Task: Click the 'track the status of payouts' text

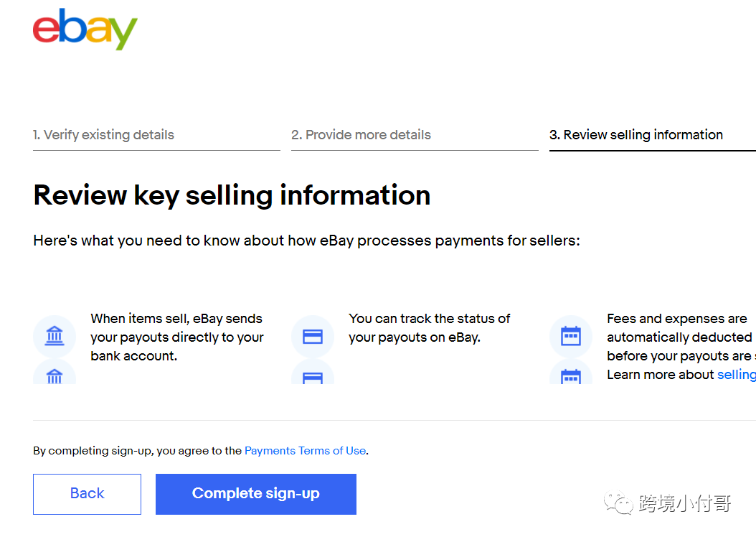Action: click(429, 328)
